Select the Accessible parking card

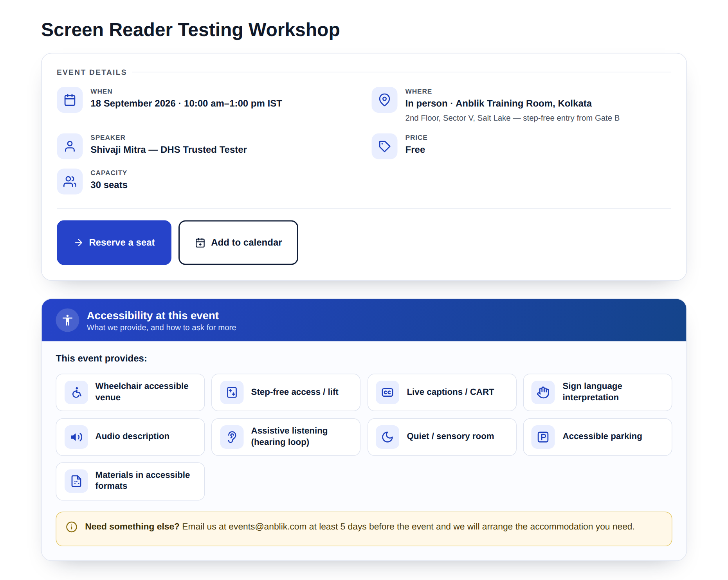click(x=598, y=437)
